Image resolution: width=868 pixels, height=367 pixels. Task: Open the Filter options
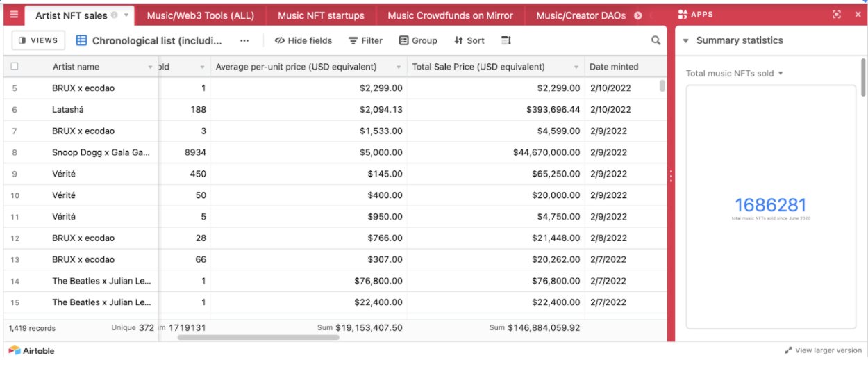coord(365,40)
